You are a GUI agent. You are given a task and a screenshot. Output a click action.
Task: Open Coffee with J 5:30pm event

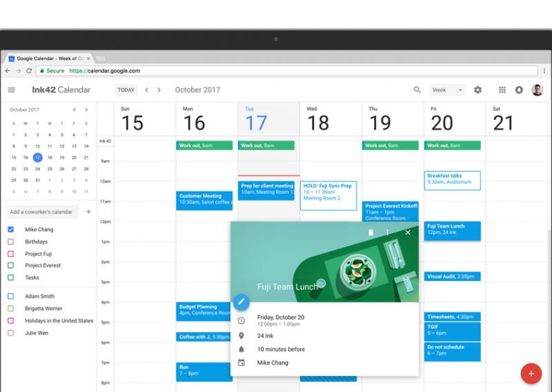pyautogui.click(x=204, y=337)
